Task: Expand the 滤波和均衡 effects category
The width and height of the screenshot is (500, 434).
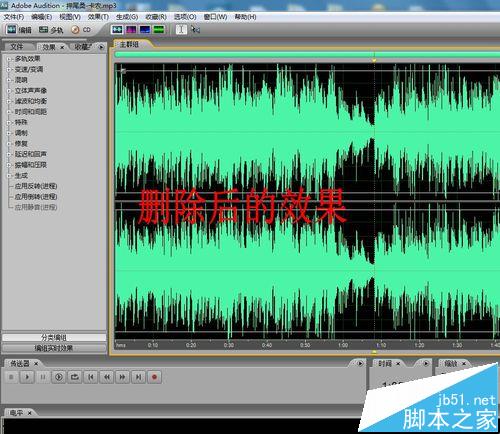Action: 9,101
